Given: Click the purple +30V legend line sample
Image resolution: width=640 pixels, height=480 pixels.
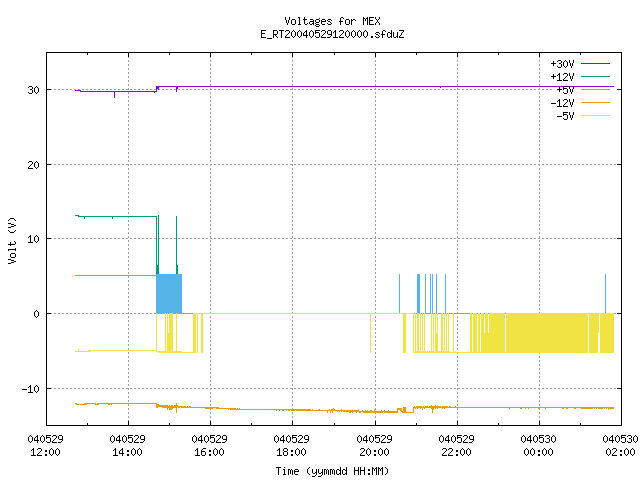Looking at the screenshot, I should pyautogui.click(x=596, y=64).
